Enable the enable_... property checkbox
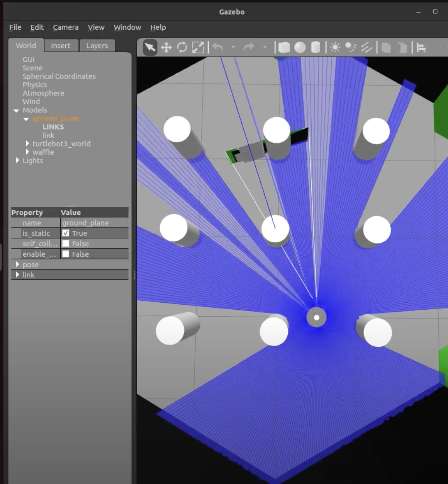The image size is (448, 484). pos(66,254)
